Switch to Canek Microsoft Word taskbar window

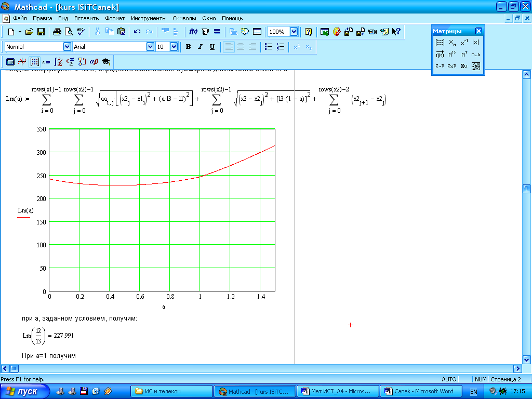click(421, 391)
